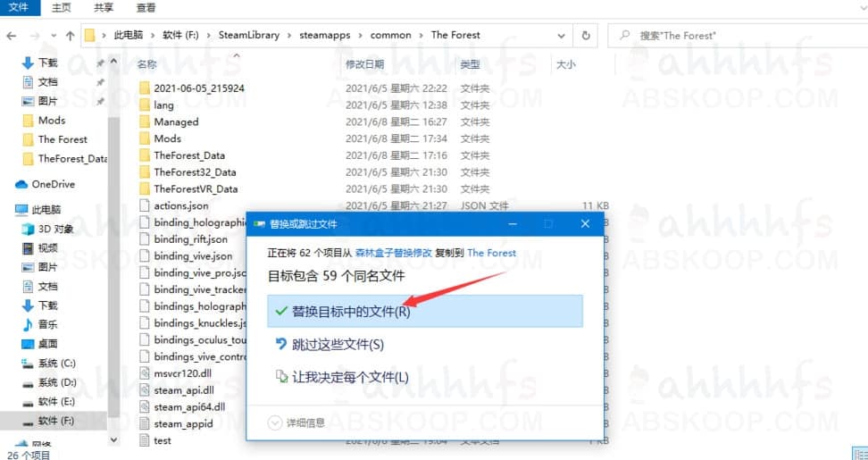Sort by 大小 column header

566,65
